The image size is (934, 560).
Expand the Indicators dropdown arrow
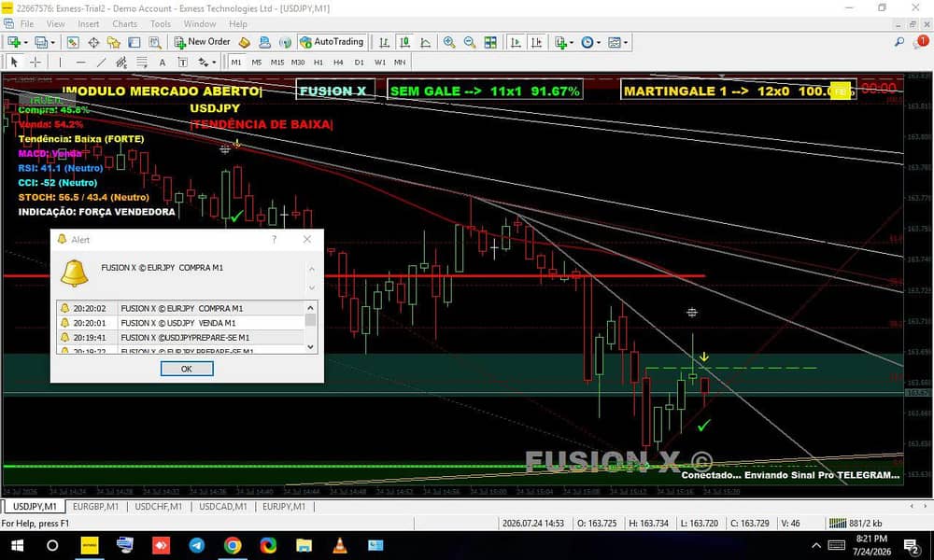click(572, 43)
